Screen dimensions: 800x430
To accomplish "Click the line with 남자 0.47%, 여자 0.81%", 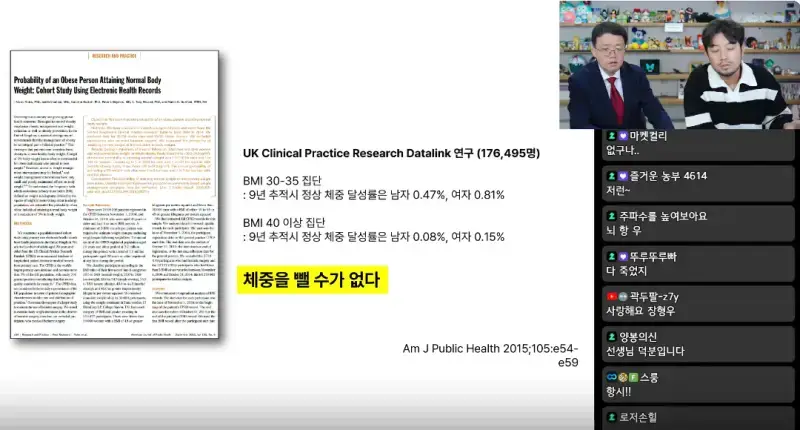I will [x=373, y=195].
